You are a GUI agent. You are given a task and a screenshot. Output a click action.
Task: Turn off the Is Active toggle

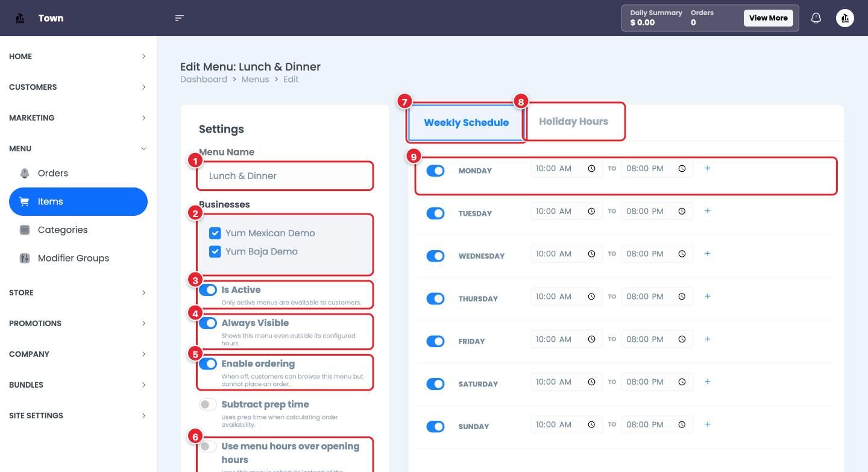208,290
